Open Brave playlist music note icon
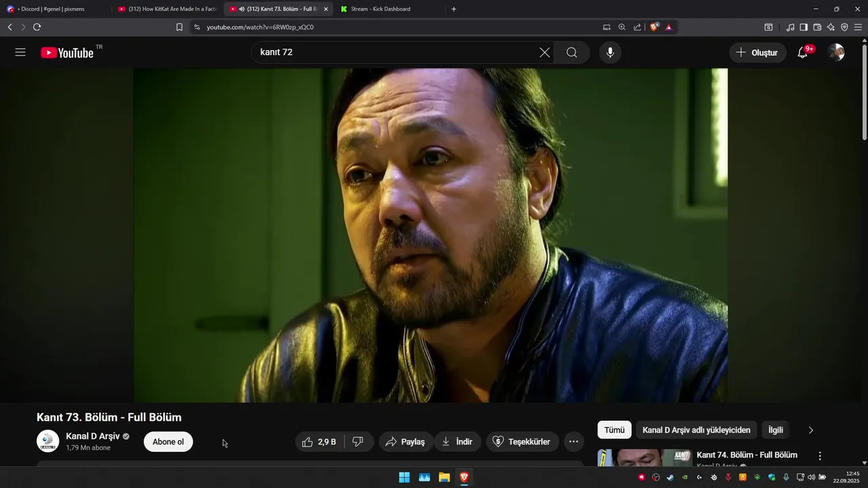This screenshot has height=488, width=868. (790, 27)
